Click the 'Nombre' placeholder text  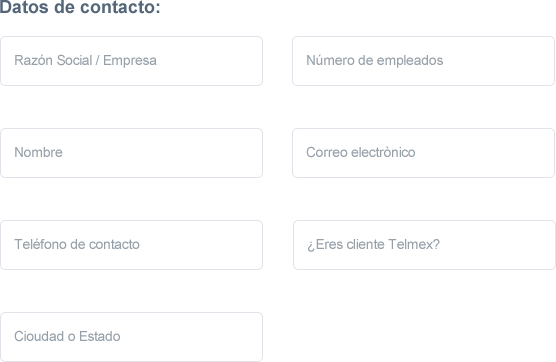point(38,152)
